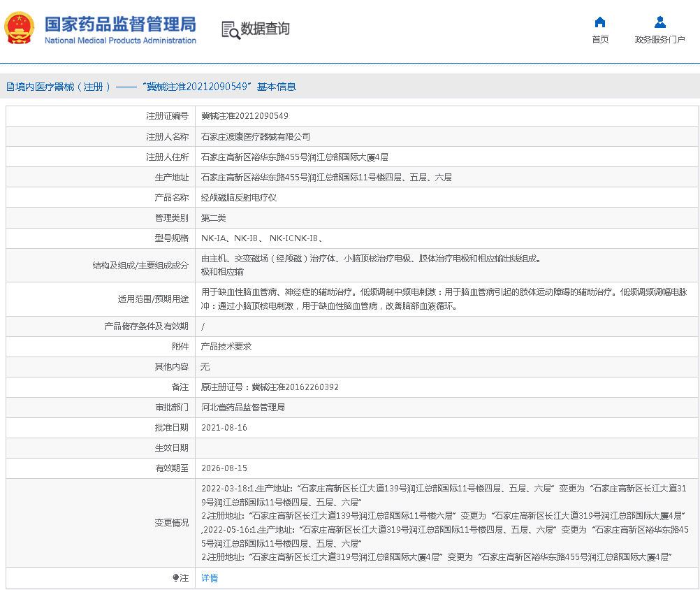700x590 pixels.
Task: Click the 数据查询 magnifier document icon
Action: (230, 29)
